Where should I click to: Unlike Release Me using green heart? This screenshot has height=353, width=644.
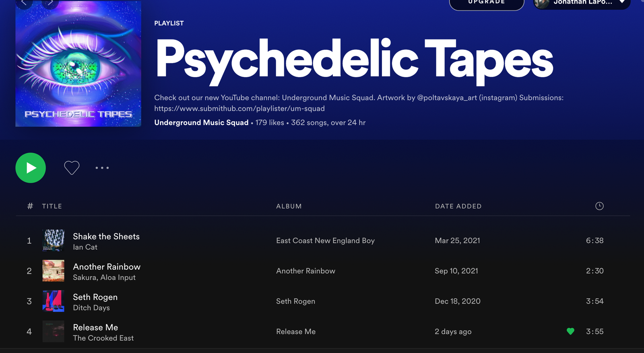pyautogui.click(x=570, y=331)
